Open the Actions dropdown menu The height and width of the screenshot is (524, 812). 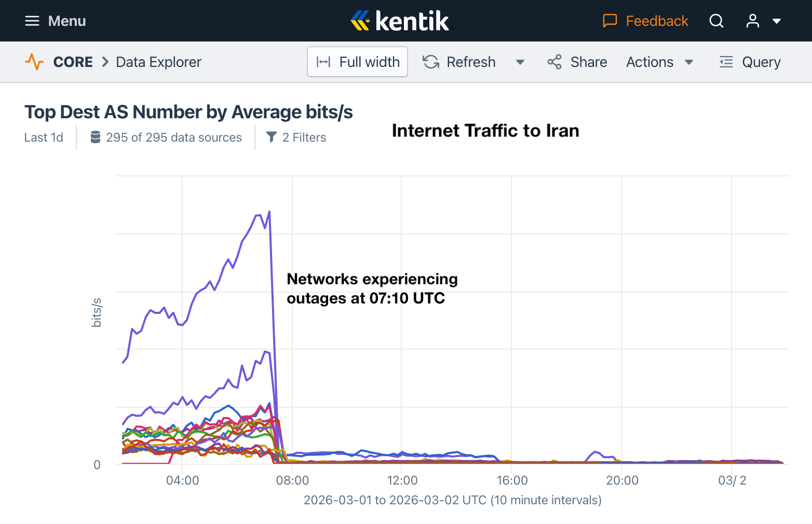pos(659,62)
